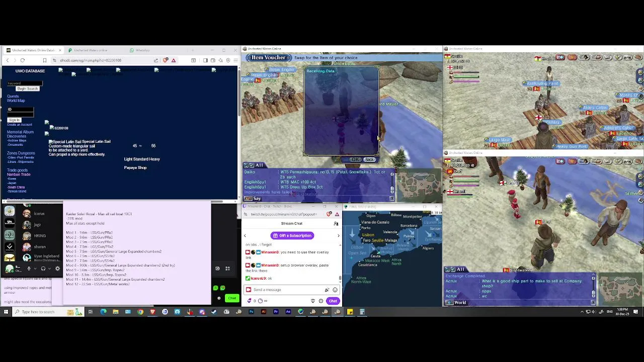The width and height of the screenshot is (644, 362).
Task: Open the Brave Wallet icon
Action: (x=213, y=60)
